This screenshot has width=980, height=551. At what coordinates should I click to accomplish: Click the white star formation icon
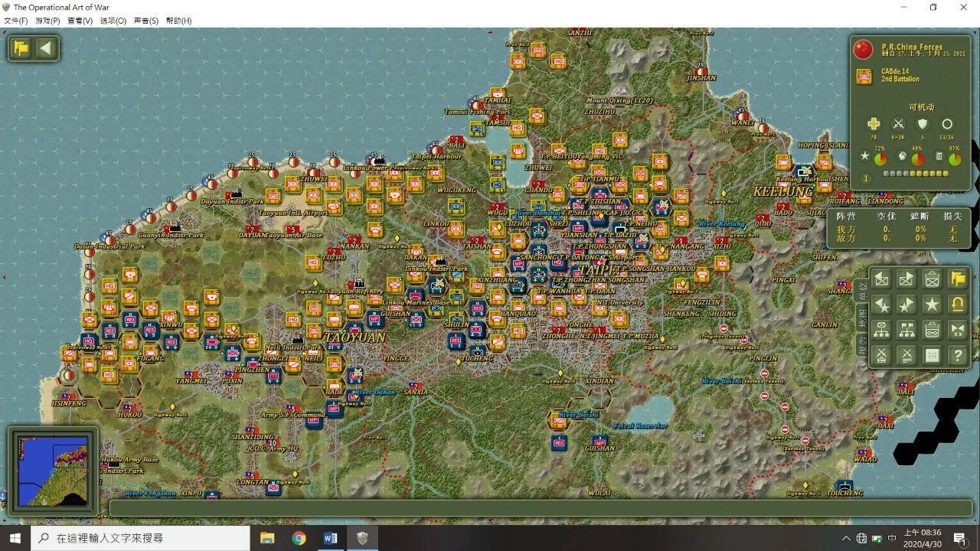(932, 305)
